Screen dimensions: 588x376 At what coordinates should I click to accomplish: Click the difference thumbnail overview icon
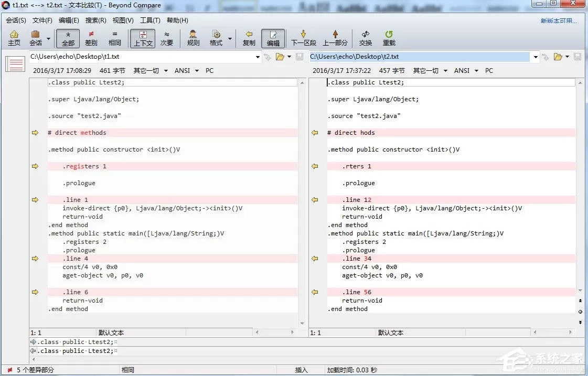click(15, 63)
